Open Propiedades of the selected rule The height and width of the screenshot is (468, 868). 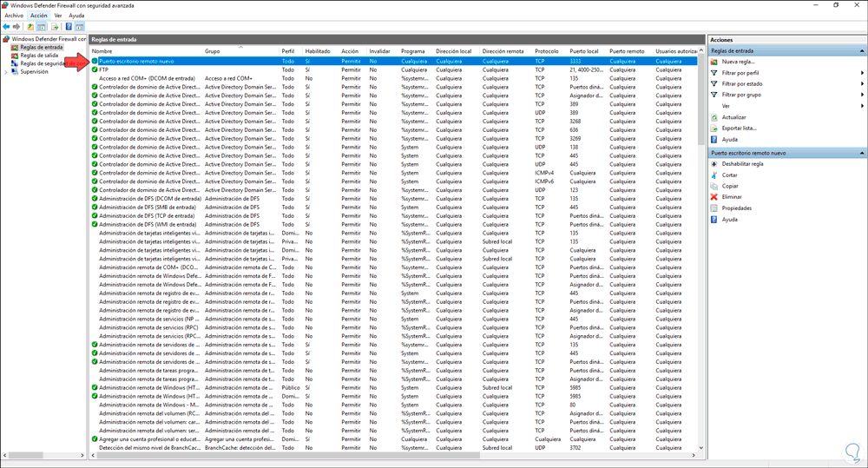click(737, 208)
